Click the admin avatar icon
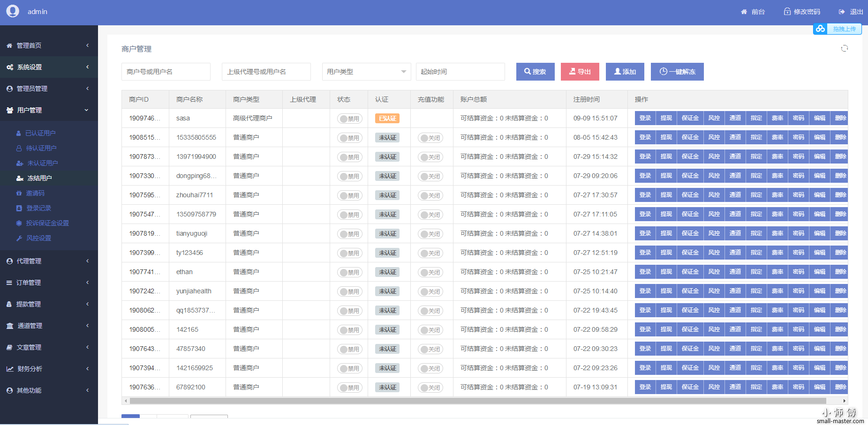Viewport: 868px width, 425px height. coord(13,11)
